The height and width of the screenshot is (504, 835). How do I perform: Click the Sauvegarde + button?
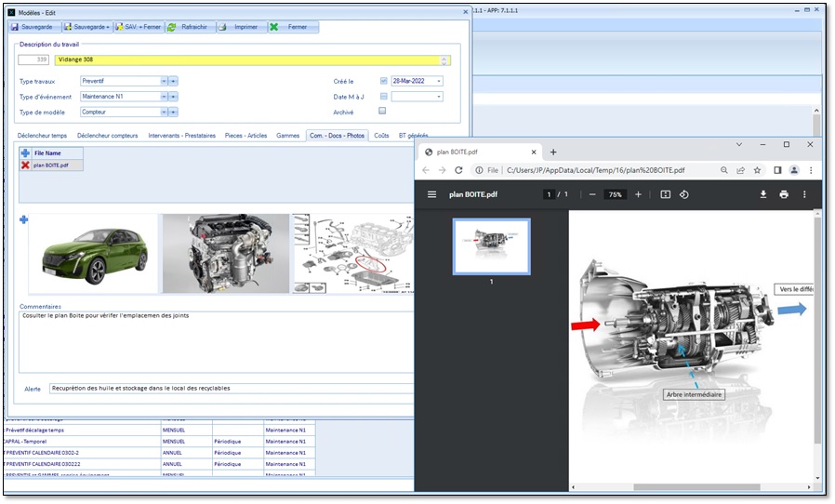[x=87, y=27]
